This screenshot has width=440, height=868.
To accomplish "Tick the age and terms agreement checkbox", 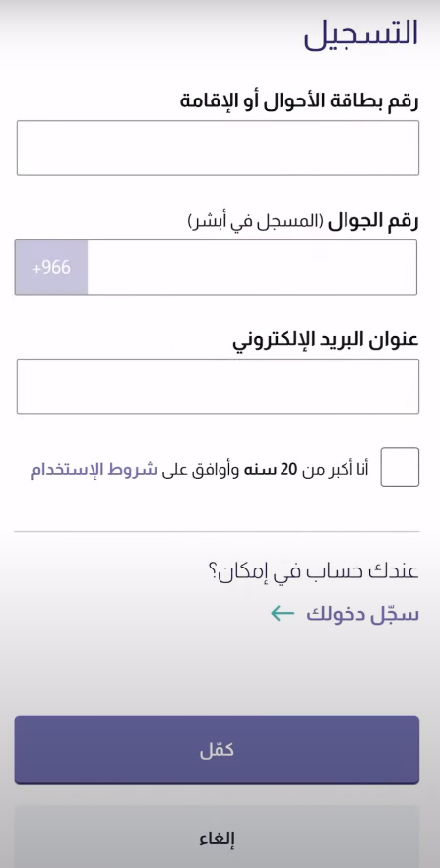I will (400, 467).
